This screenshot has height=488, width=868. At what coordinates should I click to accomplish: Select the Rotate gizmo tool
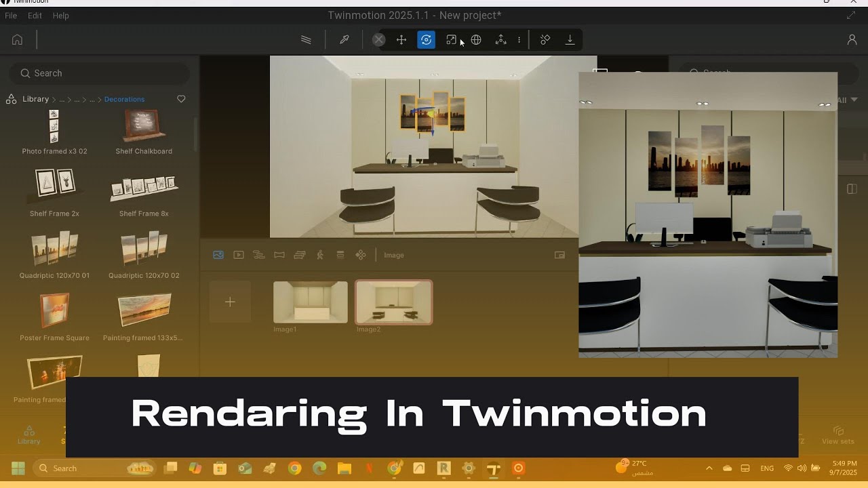(x=426, y=40)
